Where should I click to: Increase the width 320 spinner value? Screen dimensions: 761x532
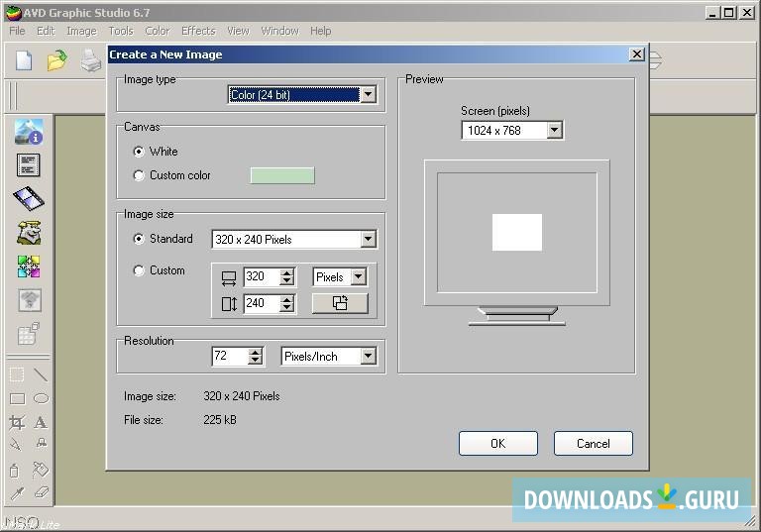tap(287, 273)
